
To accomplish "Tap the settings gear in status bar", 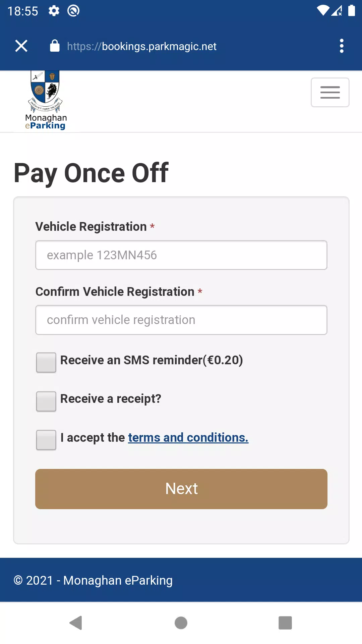I will tap(54, 11).
